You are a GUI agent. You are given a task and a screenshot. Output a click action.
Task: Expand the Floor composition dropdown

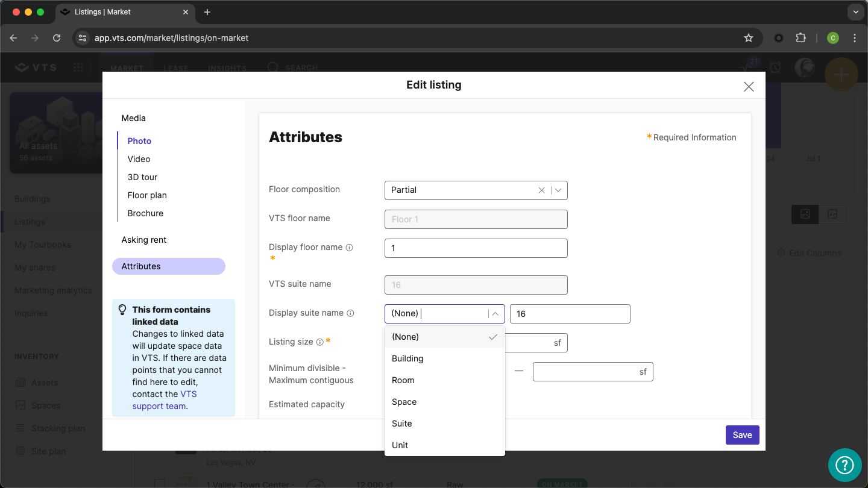558,190
